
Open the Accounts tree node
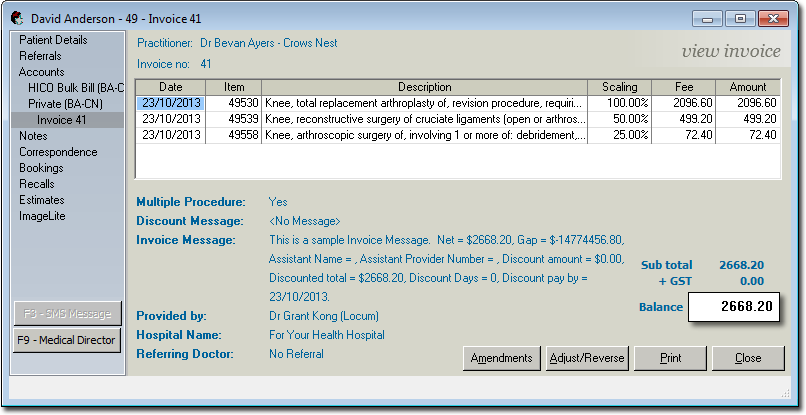41,72
